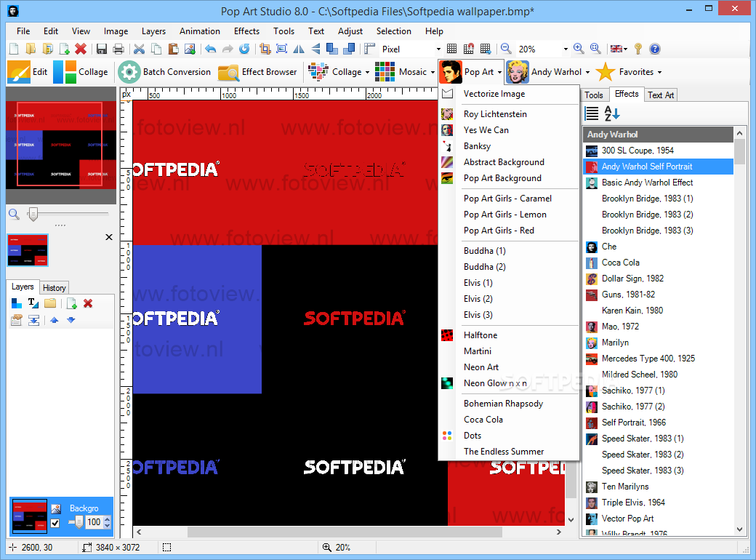Viewport: 756px width, 560px height.
Task: Expand the Andy Warhol toolbar dropdown
Action: (588, 72)
